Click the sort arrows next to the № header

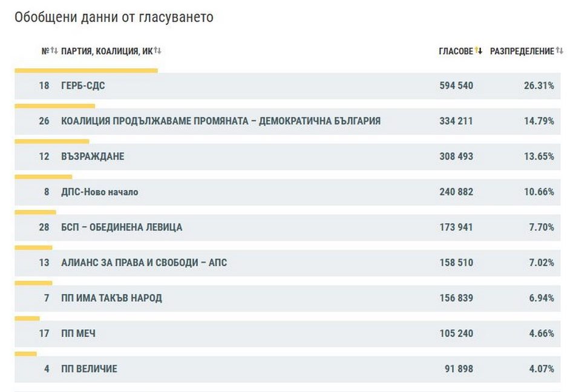click(x=54, y=51)
